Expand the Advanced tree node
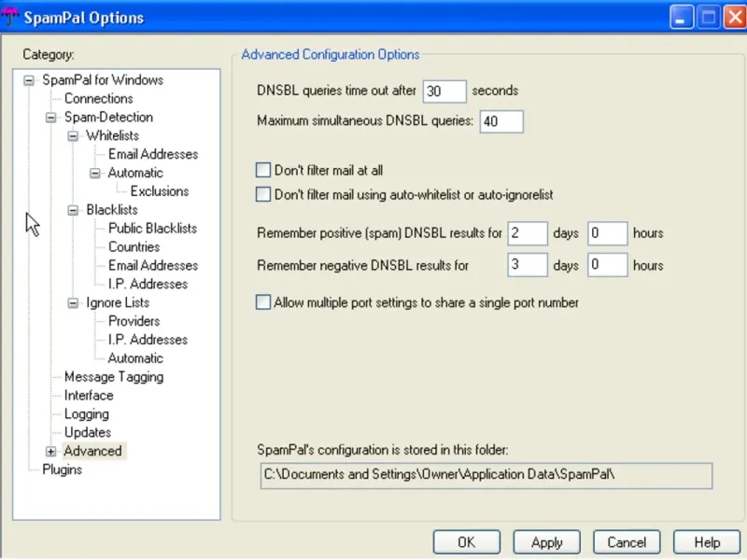747x560 pixels. pos(51,451)
